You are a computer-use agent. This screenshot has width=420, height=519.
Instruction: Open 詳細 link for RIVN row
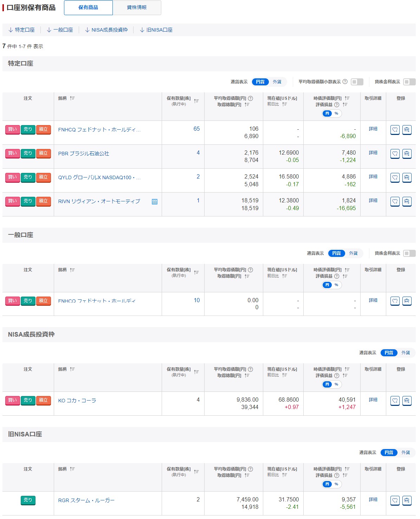[x=373, y=201]
